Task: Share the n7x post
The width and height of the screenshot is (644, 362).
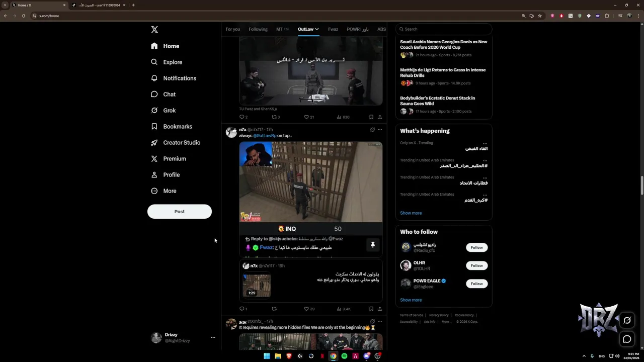Action: (x=380, y=309)
